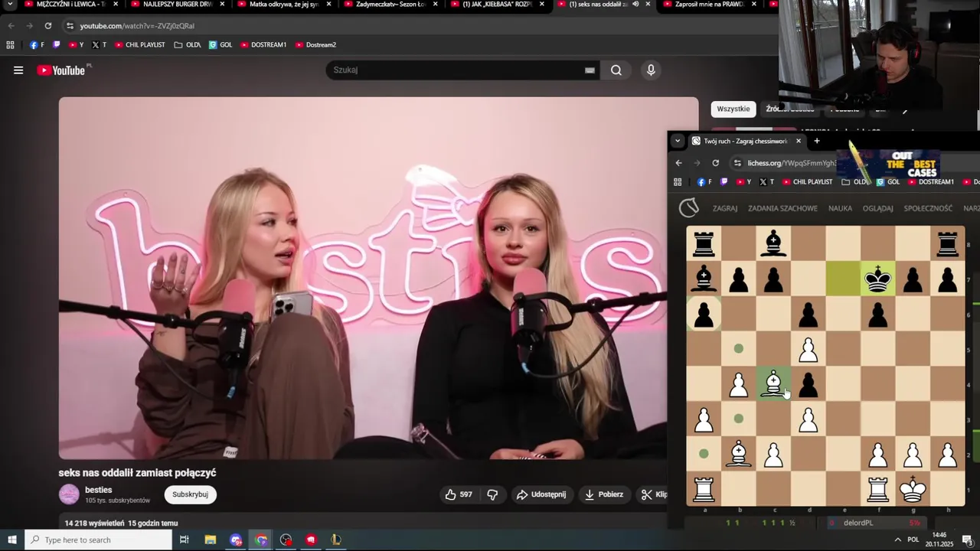980x551 pixels.
Task: Select the white bishop on c4
Action: 773,383
